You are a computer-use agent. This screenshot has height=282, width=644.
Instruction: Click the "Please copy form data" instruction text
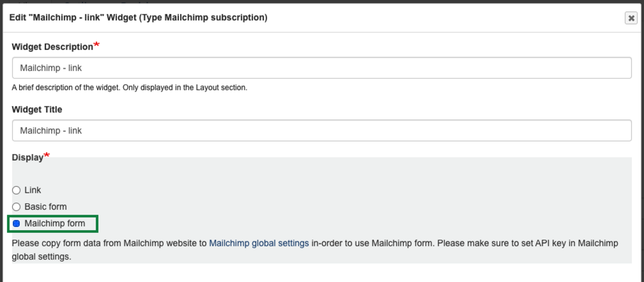[x=109, y=243]
